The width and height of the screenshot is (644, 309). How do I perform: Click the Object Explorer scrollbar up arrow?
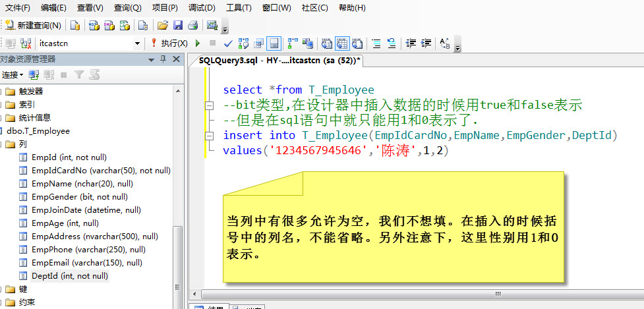(x=178, y=91)
